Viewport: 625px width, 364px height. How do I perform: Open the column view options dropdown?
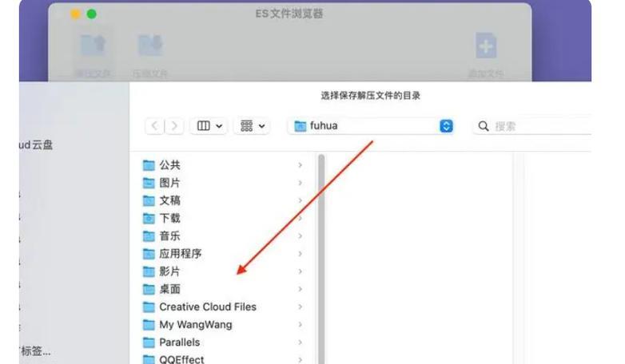(x=209, y=126)
